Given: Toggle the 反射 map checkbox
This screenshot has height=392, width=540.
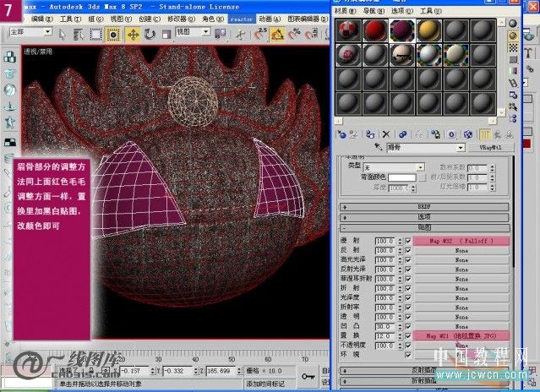Looking at the screenshot, I should (x=408, y=250).
